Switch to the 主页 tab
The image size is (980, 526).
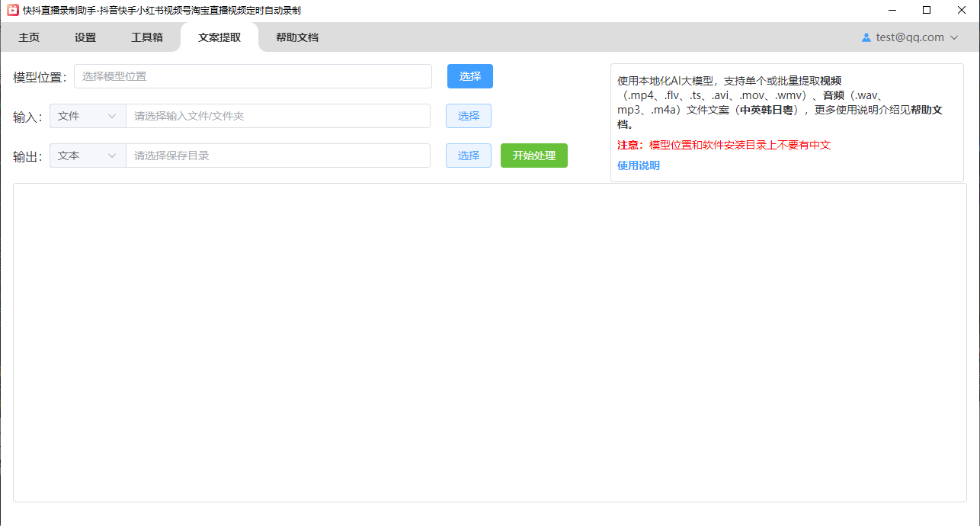click(29, 37)
